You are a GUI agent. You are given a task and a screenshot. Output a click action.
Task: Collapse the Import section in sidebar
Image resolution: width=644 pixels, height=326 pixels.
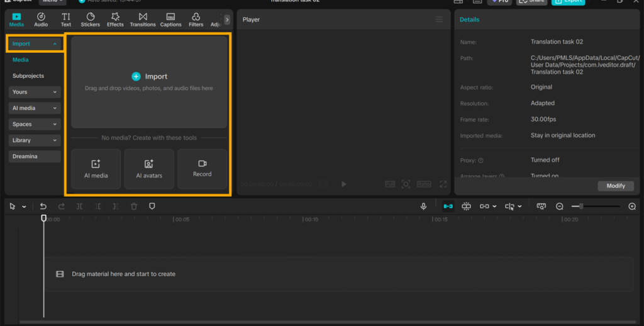35,44
